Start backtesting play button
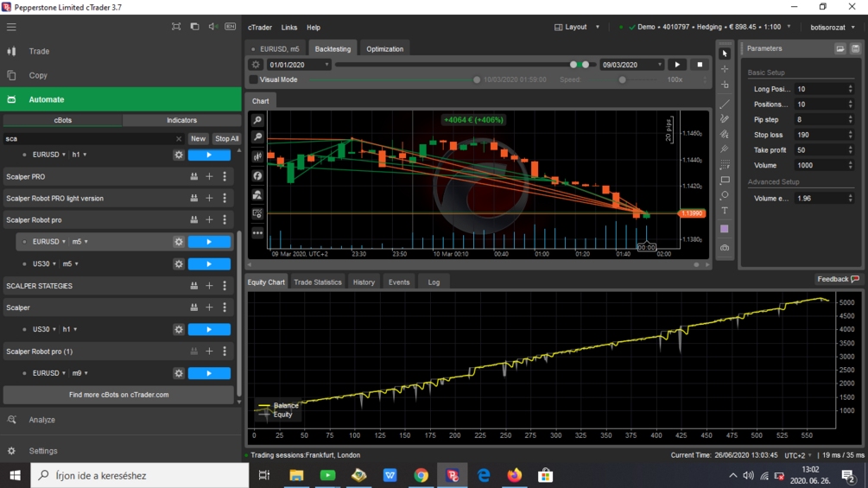Image resolution: width=868 pixels, height=488 pixels. pos(677,65)
